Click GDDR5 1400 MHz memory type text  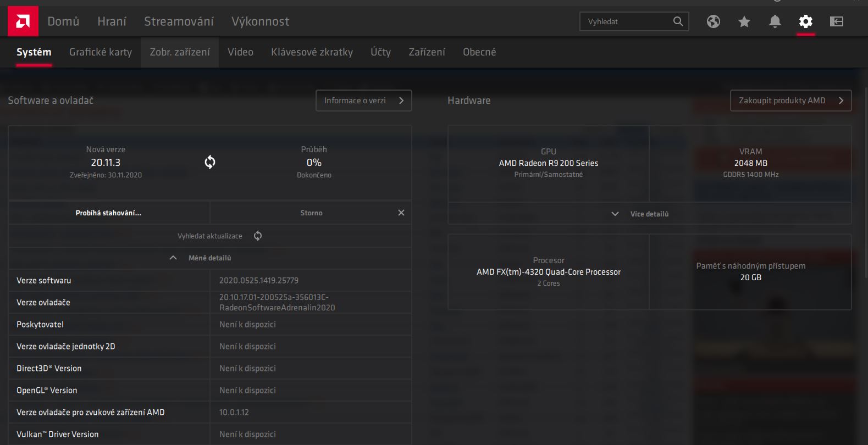751,175
